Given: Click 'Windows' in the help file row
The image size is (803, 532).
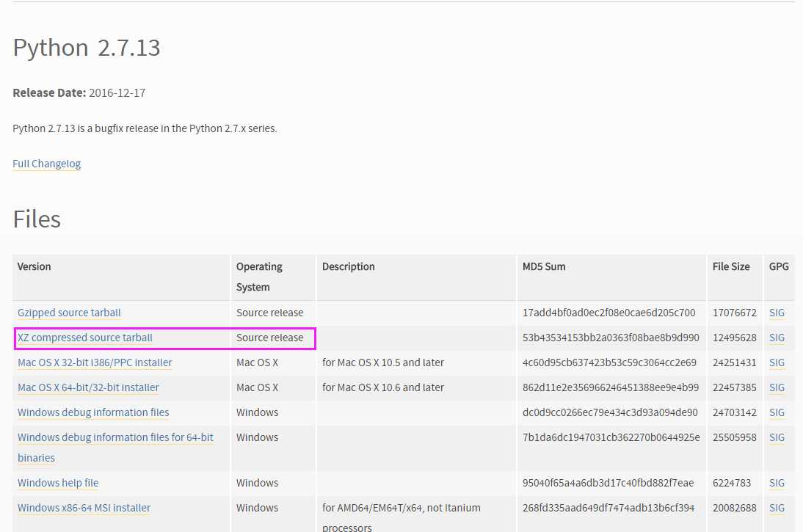Looking at the screenshot, I should [x=257, y=483].
